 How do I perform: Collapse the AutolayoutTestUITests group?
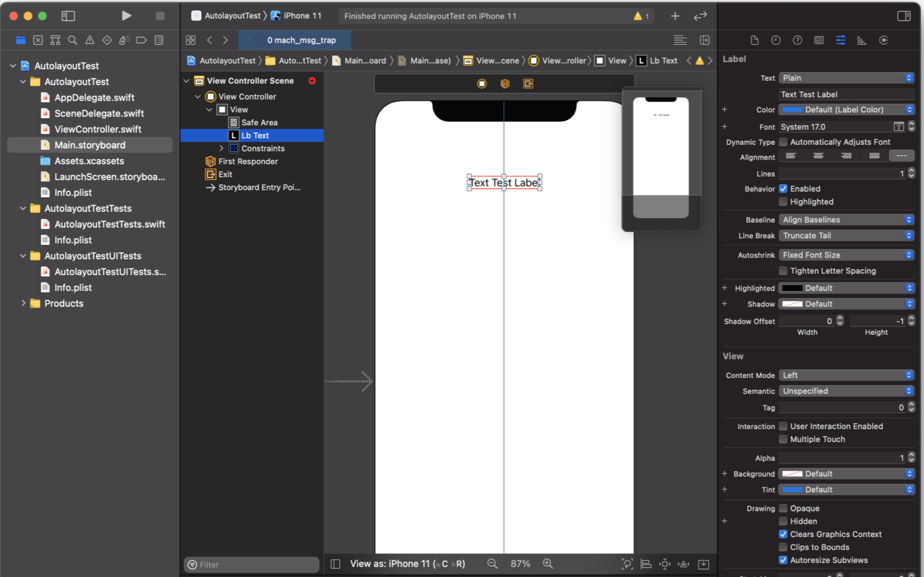tap(23, 256)
